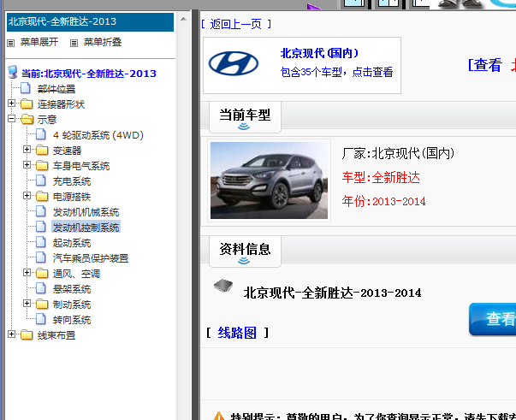Click the warning icon next to 特别提示
Viewport: 516px width, 420px height.
click(219, 417)
